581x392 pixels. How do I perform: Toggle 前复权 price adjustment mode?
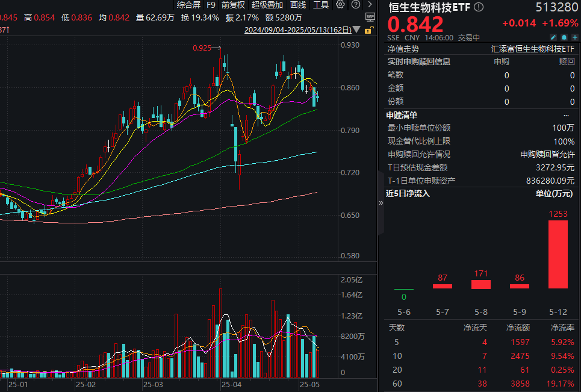tap(233, 5)
